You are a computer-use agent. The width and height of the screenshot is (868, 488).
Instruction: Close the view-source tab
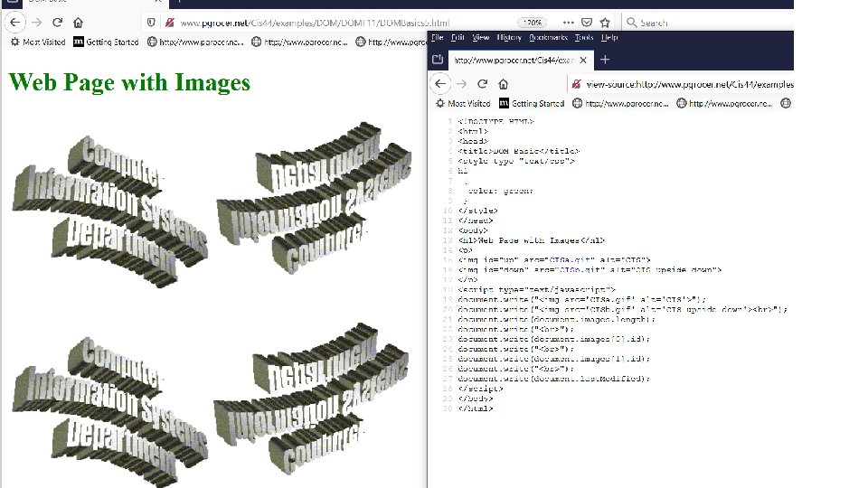click(x=583, y=60)
